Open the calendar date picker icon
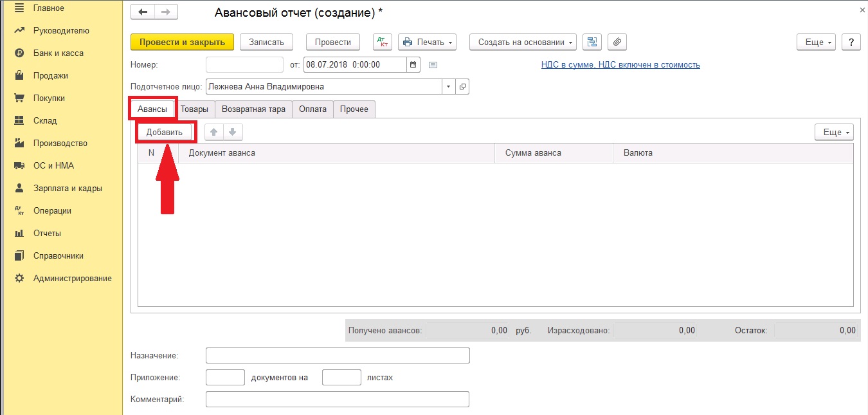Screen dimensions: 868x415 tap(414, 64)
